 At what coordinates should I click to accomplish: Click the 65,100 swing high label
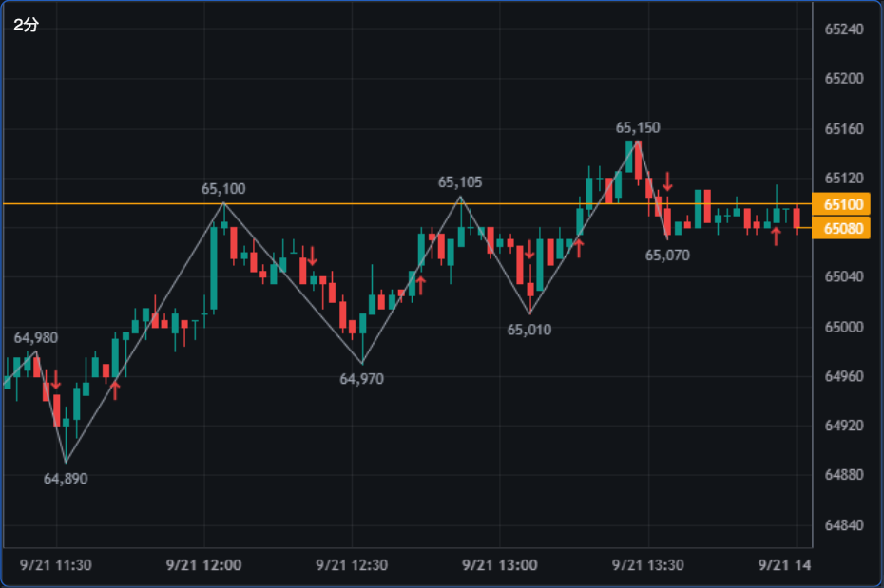click(223, 189)
